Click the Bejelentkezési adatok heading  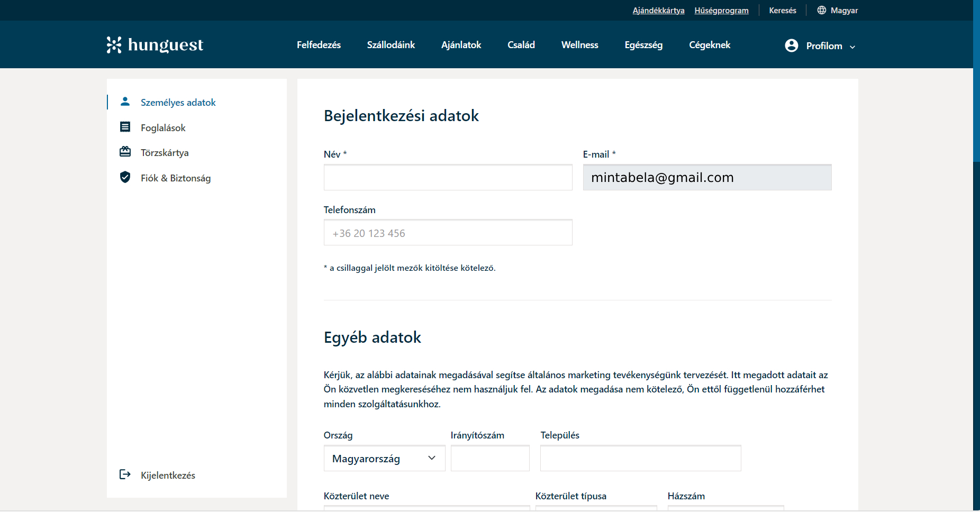point(401,115)
